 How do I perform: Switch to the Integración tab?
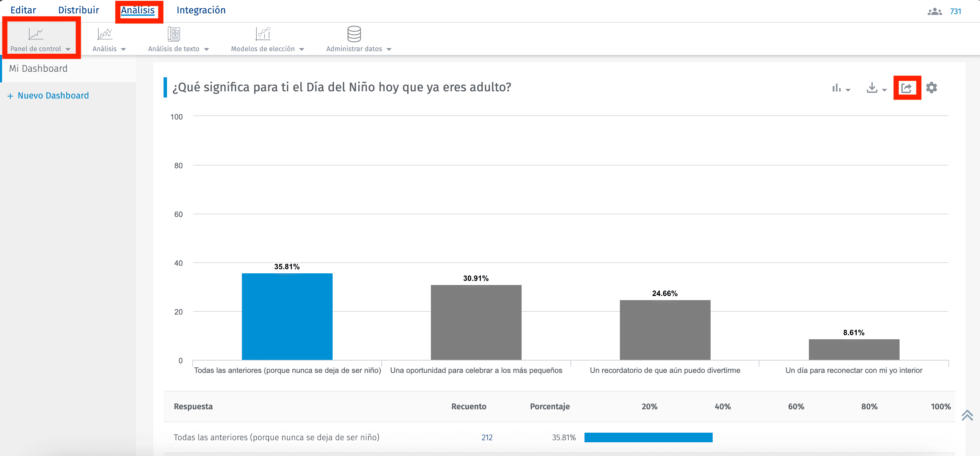tap(201, 10)
